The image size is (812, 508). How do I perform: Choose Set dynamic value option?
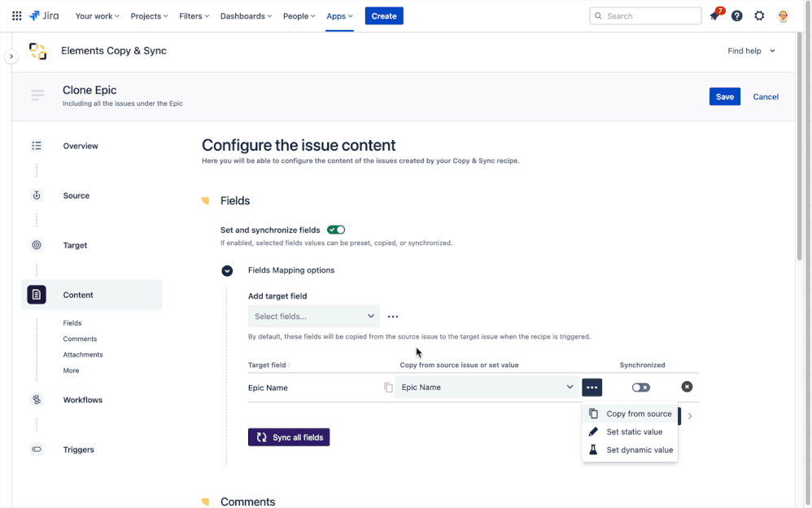[630, 450]
